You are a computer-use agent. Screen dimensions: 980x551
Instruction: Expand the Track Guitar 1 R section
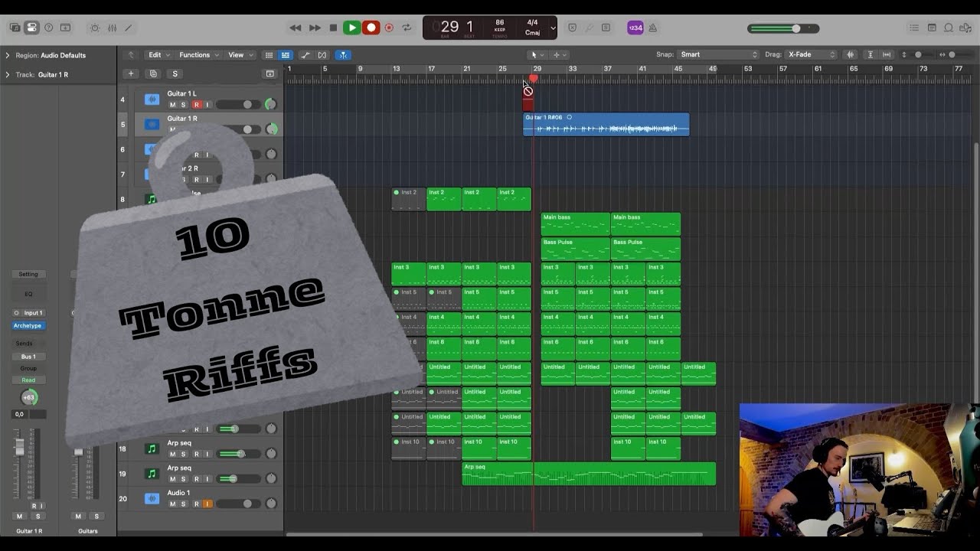pos(8,74)
